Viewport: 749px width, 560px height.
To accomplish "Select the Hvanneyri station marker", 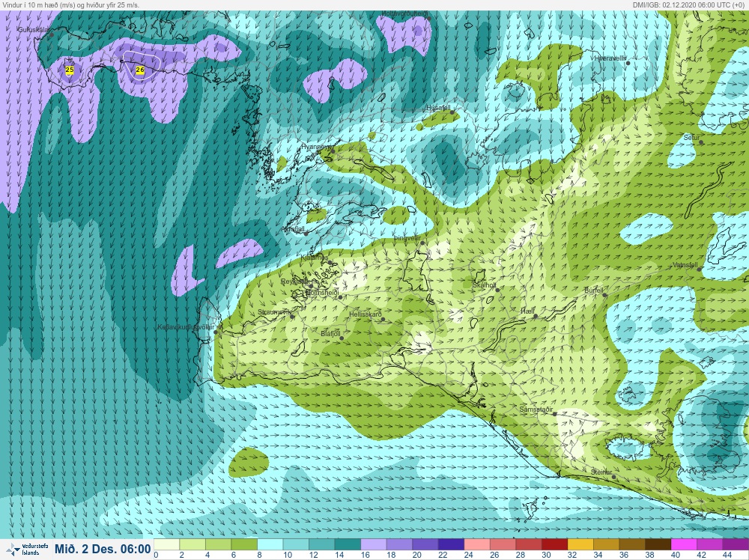I will [x=333, y=151].
